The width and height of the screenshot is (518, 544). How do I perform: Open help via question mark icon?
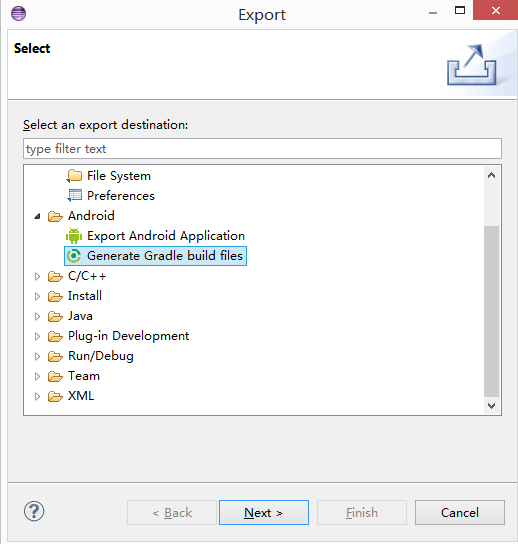click(34, 511)
